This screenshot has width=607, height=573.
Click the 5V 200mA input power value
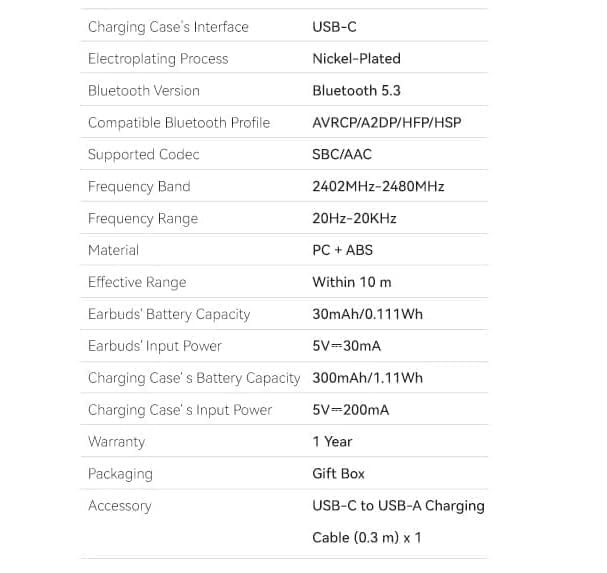(x=350, y=410)
